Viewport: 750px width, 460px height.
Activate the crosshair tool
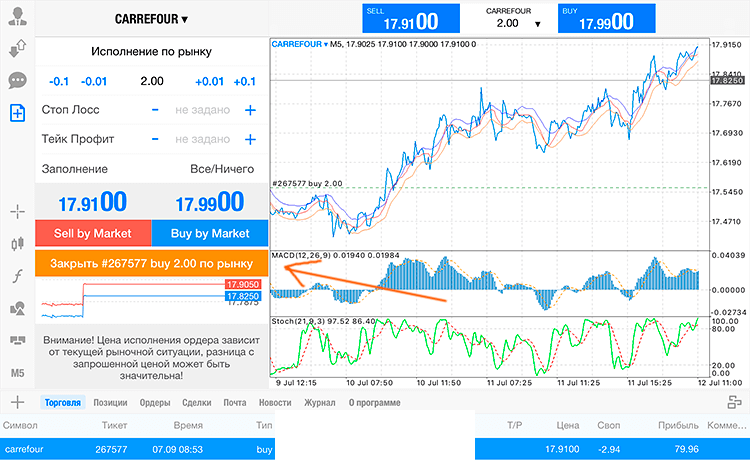click(x=18, y=211)
